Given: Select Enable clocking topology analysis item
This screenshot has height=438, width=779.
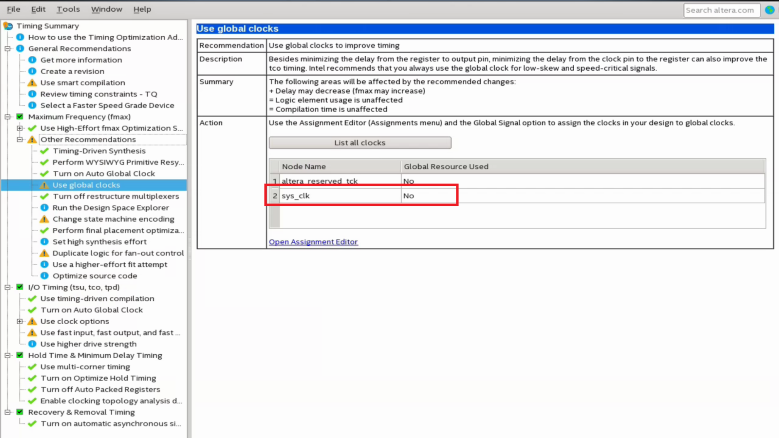Looking at the screenshot, I should click(x=111, y=401).
